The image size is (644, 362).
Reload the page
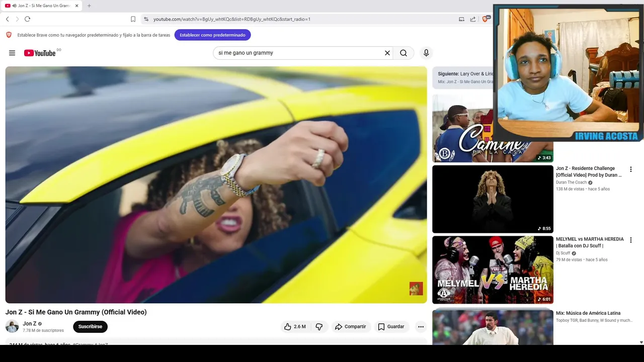coord(27,19)
